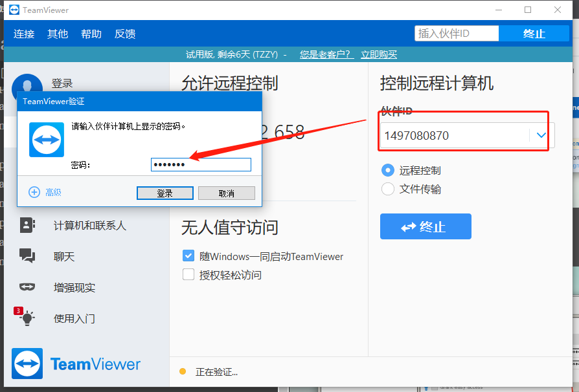The height and width of the screenshot is (392, 579).
Task: Click the 登录 button in the dialog
Action: point(165,193)
